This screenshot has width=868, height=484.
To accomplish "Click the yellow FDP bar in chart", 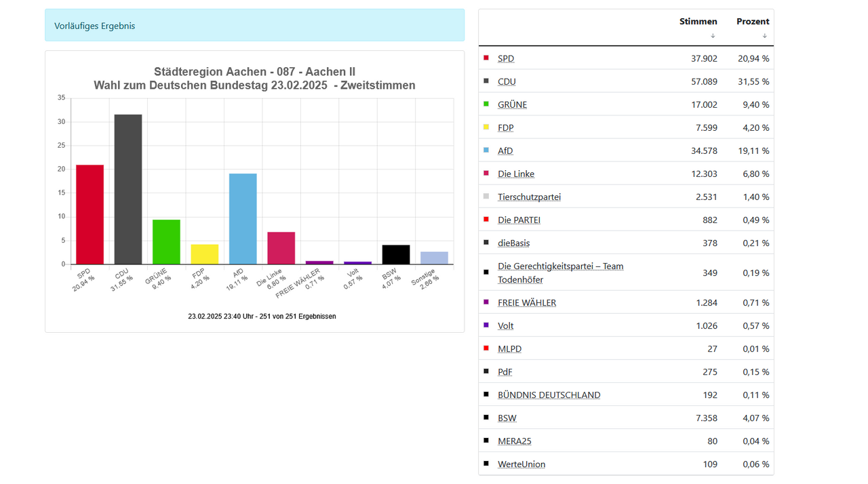I will (x=205, y=254).
